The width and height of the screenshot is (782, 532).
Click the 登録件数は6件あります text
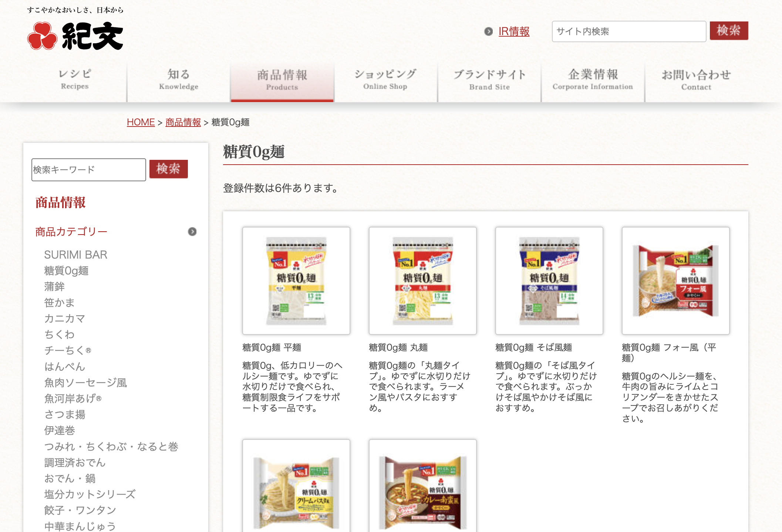281,188
